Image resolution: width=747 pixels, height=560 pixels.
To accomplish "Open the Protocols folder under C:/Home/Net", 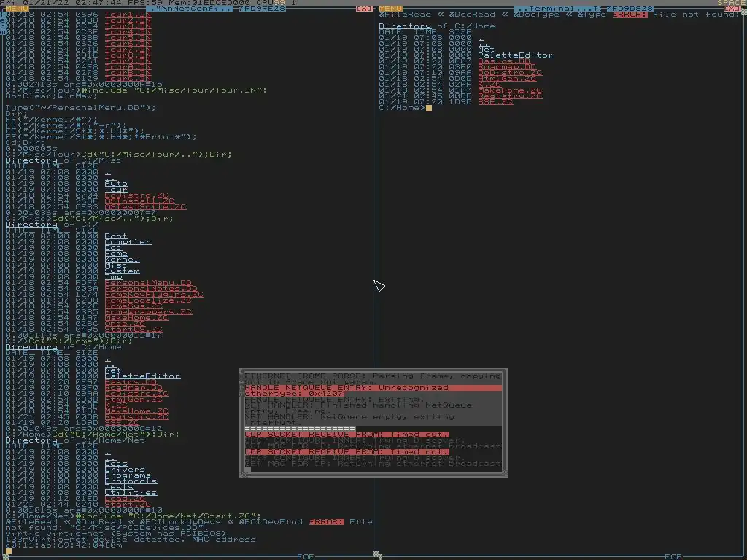I will tap(131, 481).
